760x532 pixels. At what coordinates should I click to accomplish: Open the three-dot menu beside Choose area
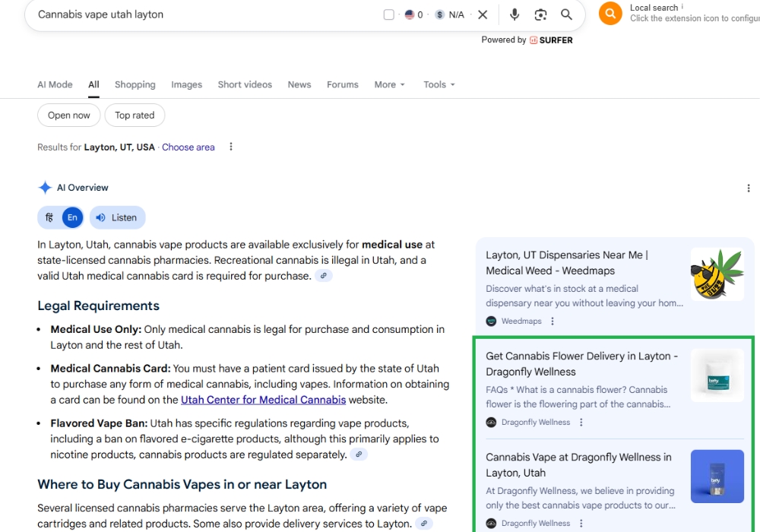pyautogui.click(x=231, y=147)
